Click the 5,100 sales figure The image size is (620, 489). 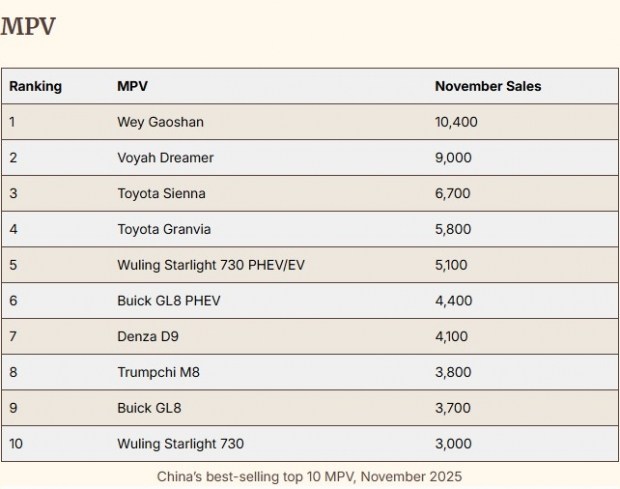pos(451,265)
